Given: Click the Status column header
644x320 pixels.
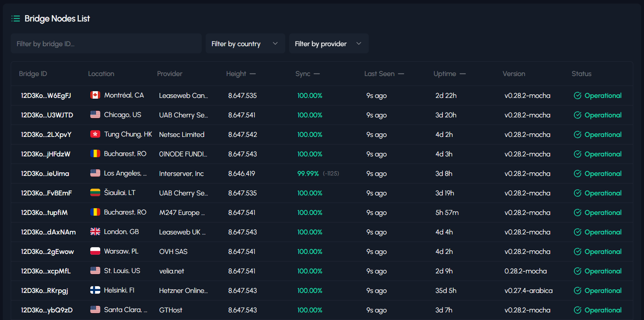Looking at the screenshot, I should [x=582, y=74].
